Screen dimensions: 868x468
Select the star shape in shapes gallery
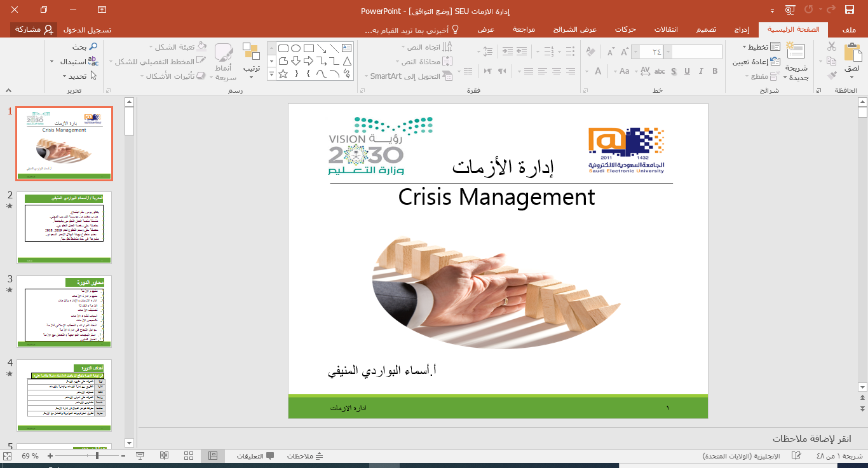[x=283, y=74]
